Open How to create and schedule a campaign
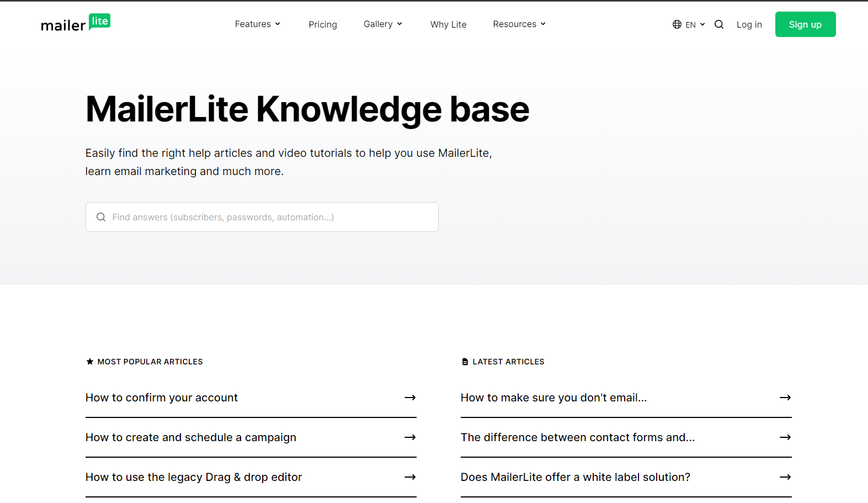The height and width of the screenshot is (503, 868). pos(191,437)
